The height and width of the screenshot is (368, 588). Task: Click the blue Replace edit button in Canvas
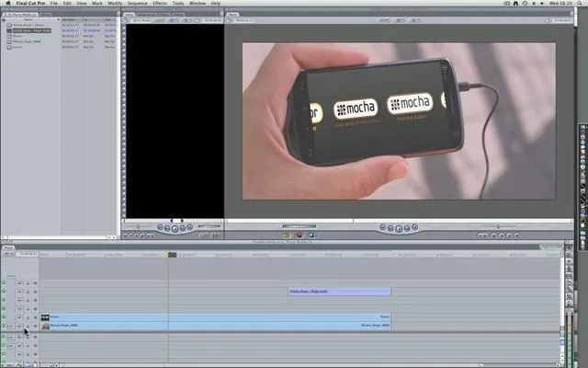click(x=311, y=236)
